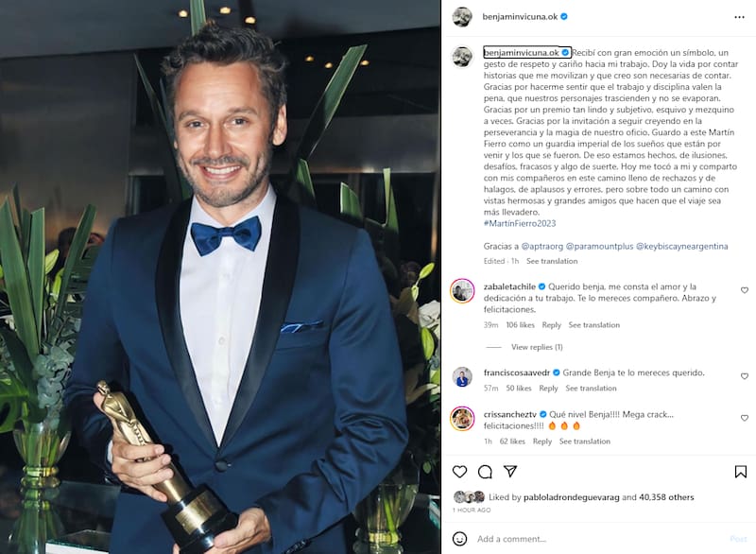This screenshot has height=554, width=756.
Task: Save post with the bookmark icon
Action: click(741, 472)
